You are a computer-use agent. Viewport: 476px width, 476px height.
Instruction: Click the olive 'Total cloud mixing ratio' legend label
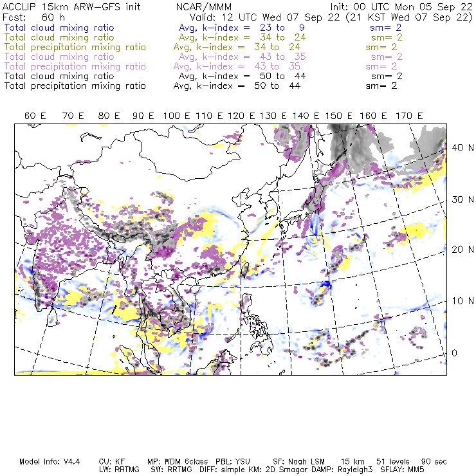coord(59,38)
